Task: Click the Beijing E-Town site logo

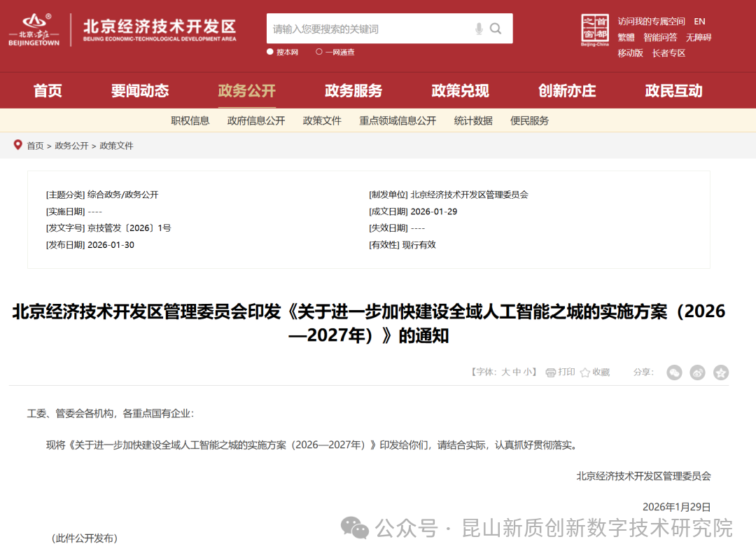Action: click(x=34, y=30)
